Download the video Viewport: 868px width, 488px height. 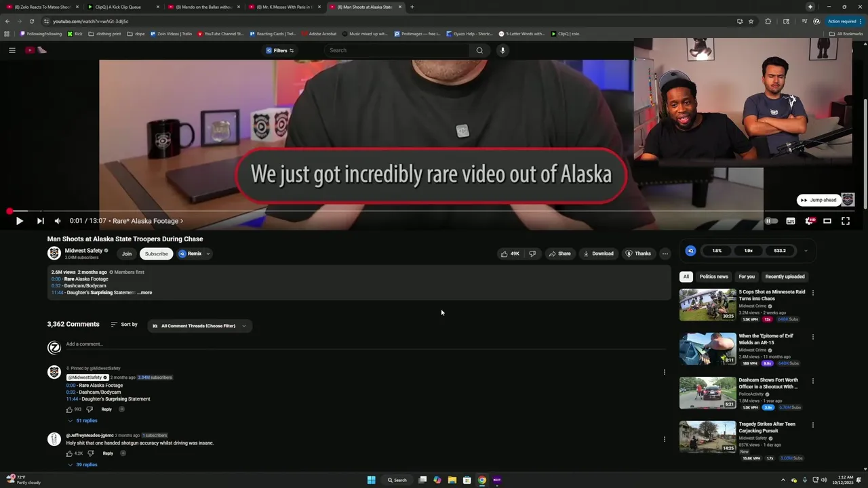pos(598,253)
